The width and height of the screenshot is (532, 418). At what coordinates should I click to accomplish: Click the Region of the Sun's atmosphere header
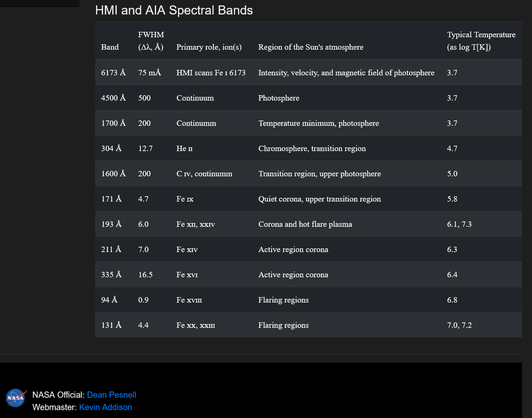pos(311,47)
